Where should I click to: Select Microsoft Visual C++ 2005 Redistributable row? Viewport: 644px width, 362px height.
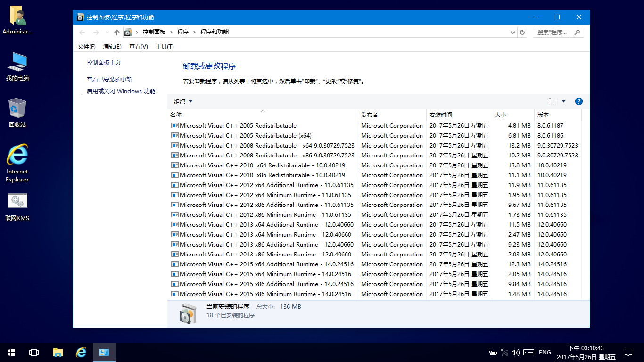tap(375, 126)
